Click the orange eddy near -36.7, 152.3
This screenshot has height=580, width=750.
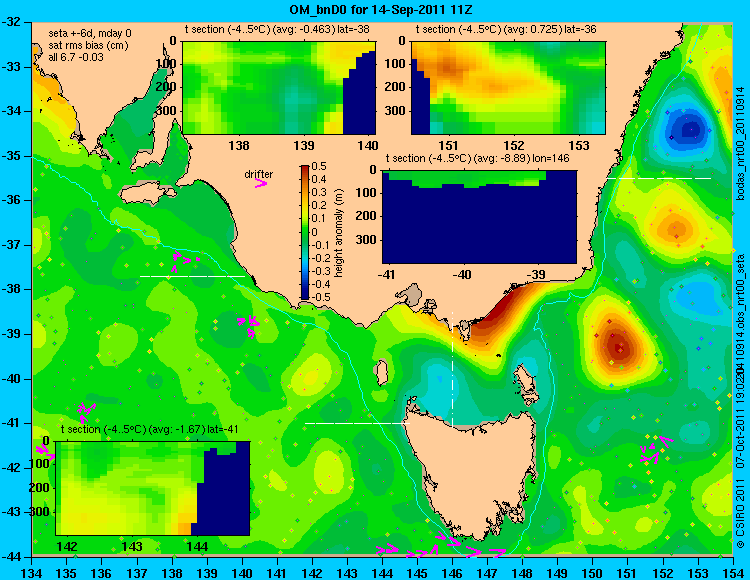[674, 229]
